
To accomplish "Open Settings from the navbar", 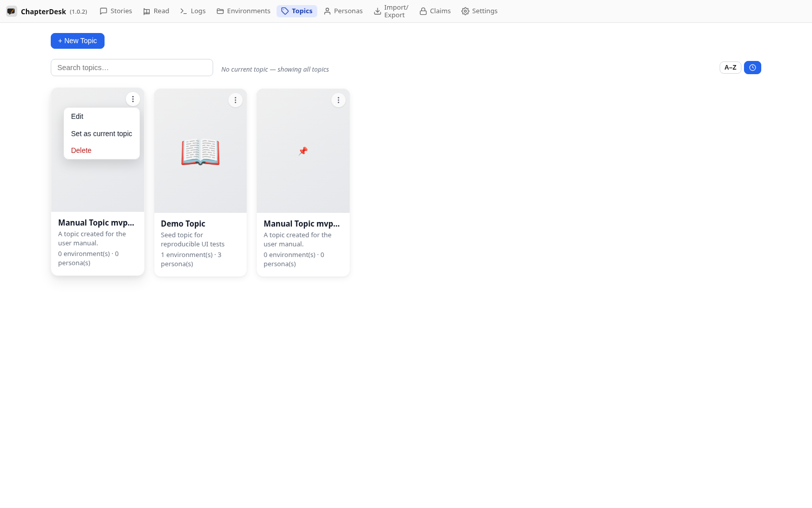I will (479, 11).
